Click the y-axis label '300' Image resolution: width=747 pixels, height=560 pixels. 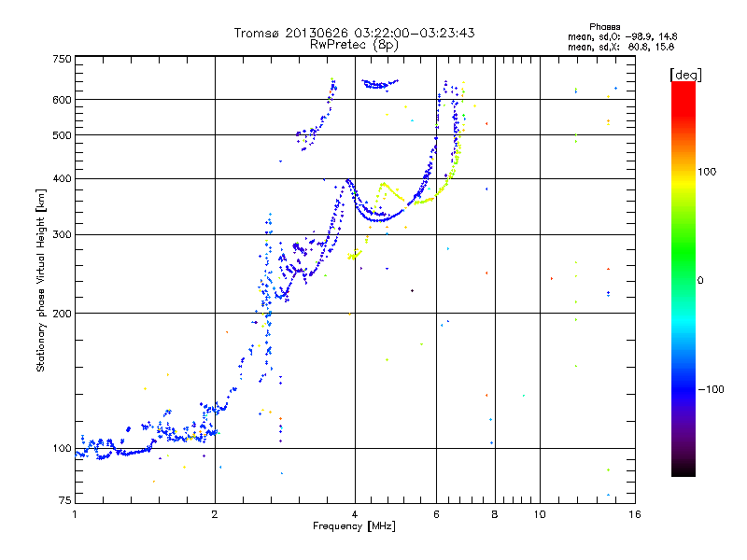tap(63, 235)
